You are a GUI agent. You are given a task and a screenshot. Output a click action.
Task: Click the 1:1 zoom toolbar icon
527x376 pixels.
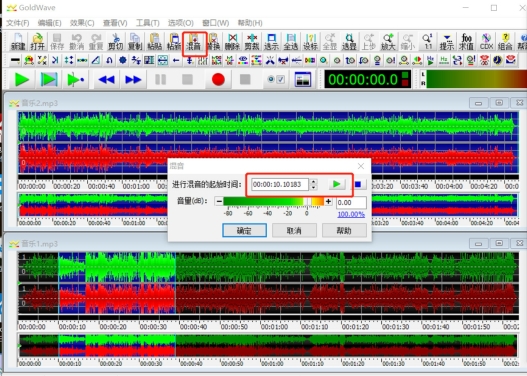click(428, 42)
